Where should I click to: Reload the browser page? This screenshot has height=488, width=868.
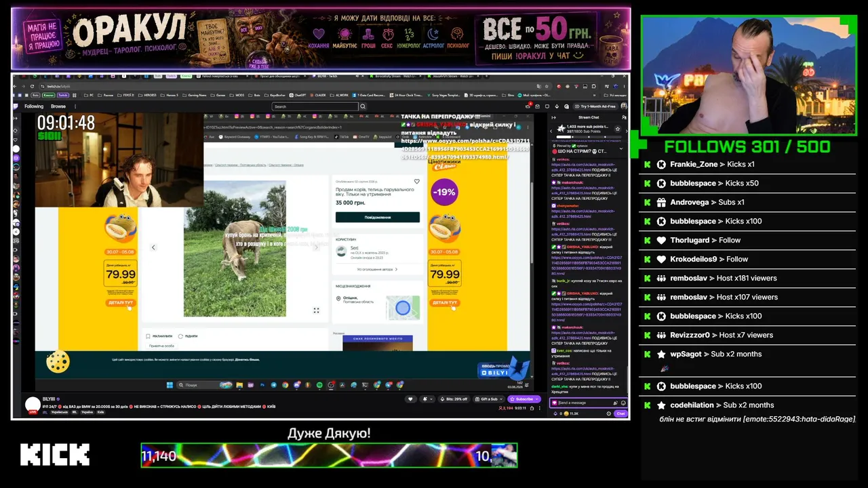click(x=32, y=86)
